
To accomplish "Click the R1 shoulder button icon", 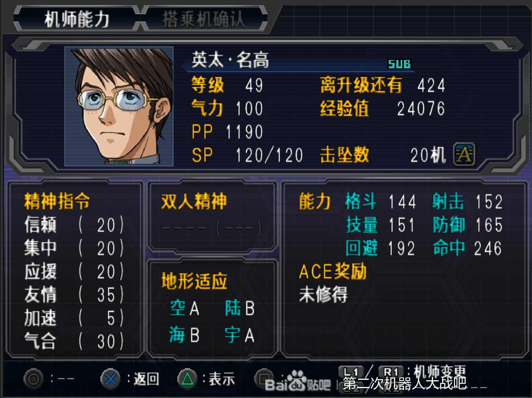I will [391, 372].
